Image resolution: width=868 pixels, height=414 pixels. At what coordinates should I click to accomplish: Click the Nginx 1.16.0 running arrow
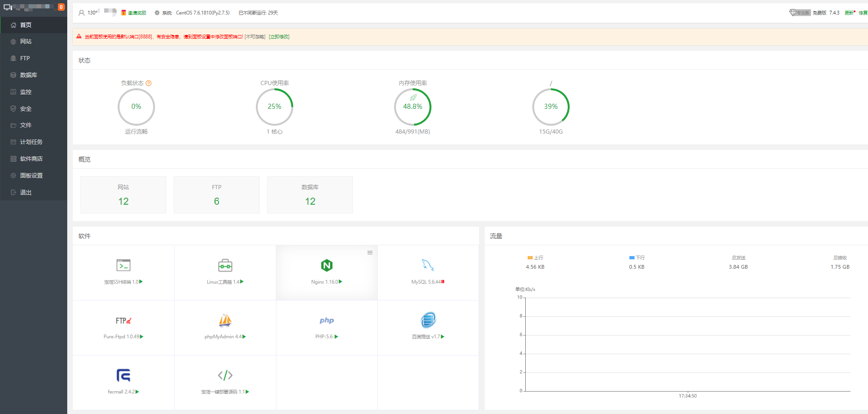[341, 282]
